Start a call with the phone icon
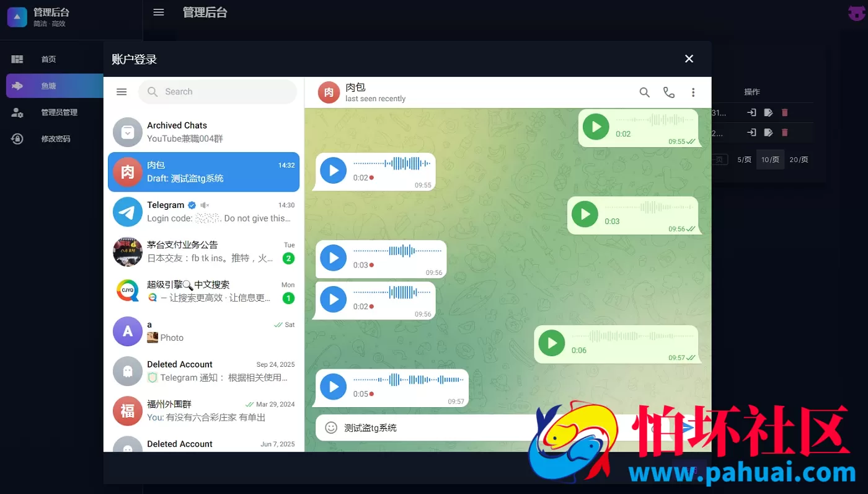This screenshot has height=494, width=868. pos(669,92)
